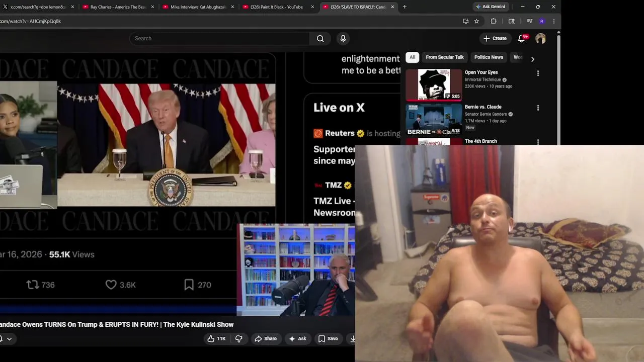The height and width of the screenshot is (362, 644).
Task: Click the Reuters verified badge
Action: pyautogui.click(x=360, y=133)
